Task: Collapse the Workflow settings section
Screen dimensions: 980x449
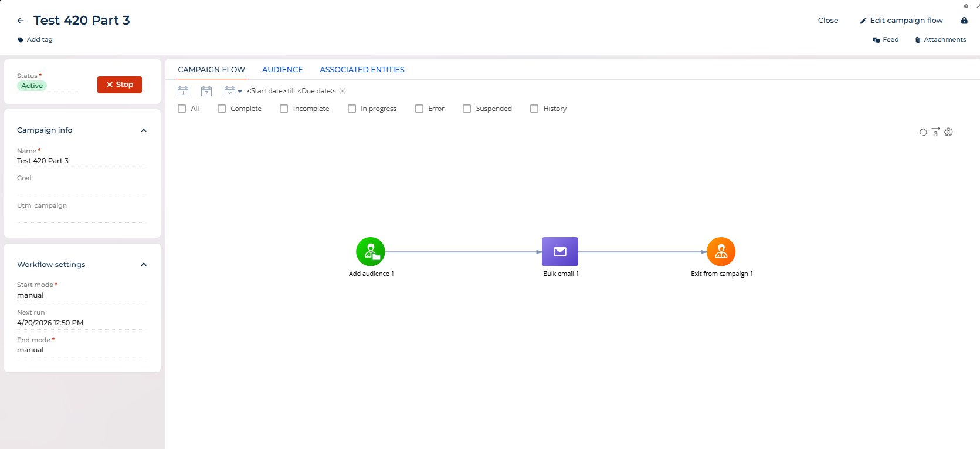Action: pyautogui.click(x=144, y=265)
